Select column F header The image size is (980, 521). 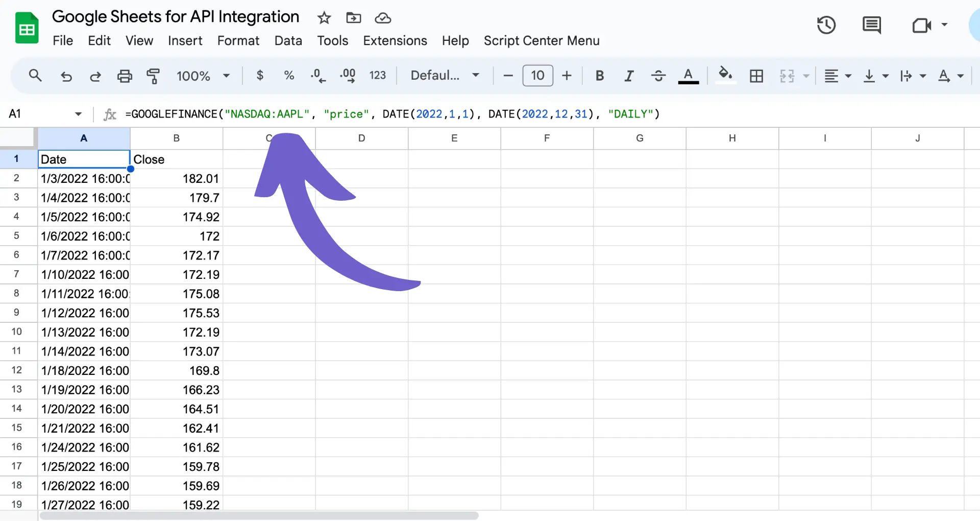(x=547, y=138)
